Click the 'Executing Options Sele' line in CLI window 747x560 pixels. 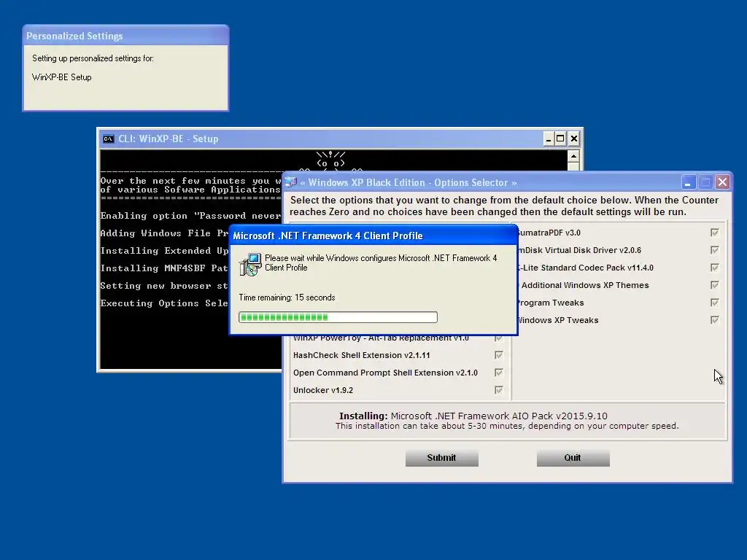[164, 303]
